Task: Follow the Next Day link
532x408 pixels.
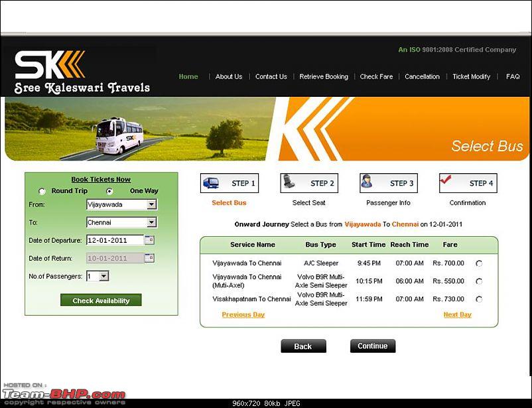Action: pos(457,314)
